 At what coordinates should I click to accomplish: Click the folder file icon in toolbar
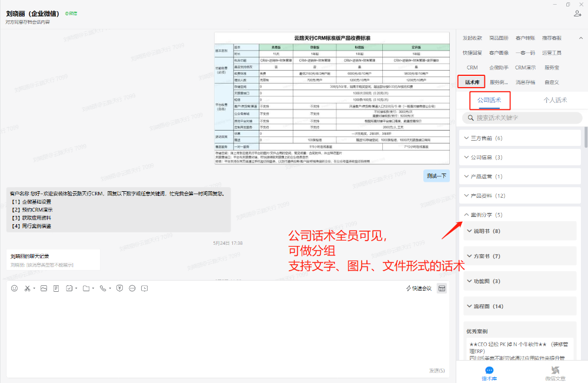pos(86,288)
